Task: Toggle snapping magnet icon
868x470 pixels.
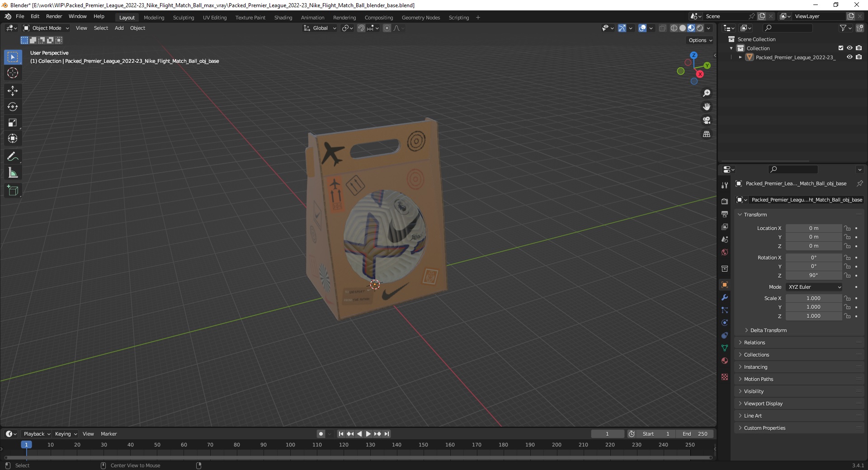Action: [361, 28]
